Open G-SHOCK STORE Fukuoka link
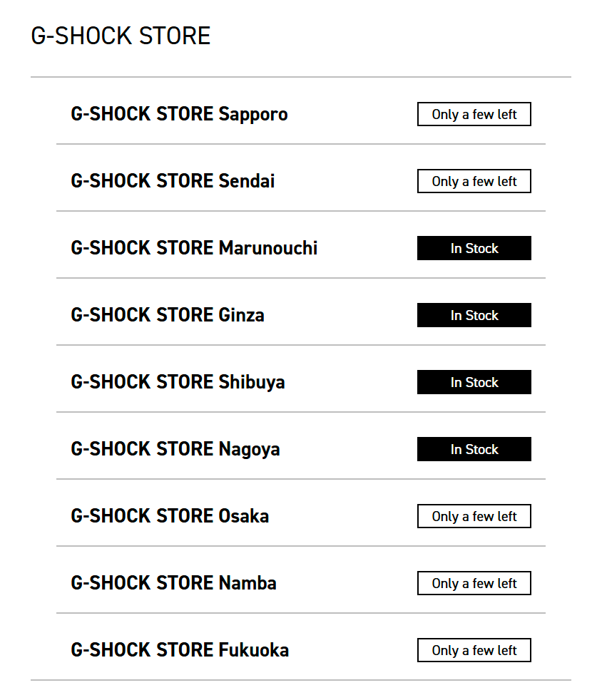Viewport: 597px width, 700px height. coord(180,650)
